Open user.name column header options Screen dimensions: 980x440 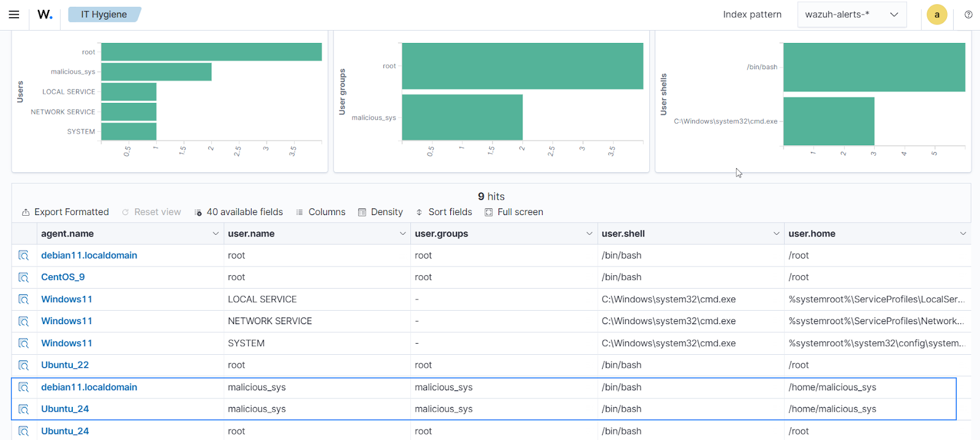(402, 233)
